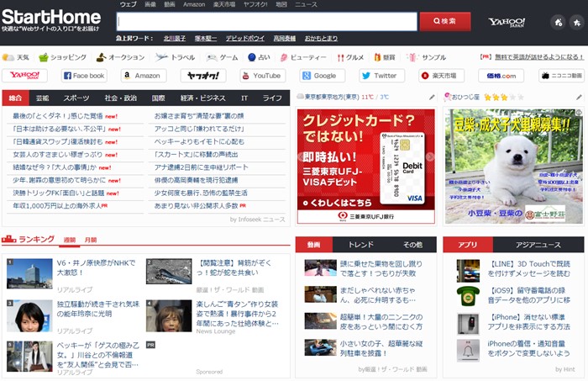Click the Google shortcut button
The image size is (588, 381).
click(322, 76)
